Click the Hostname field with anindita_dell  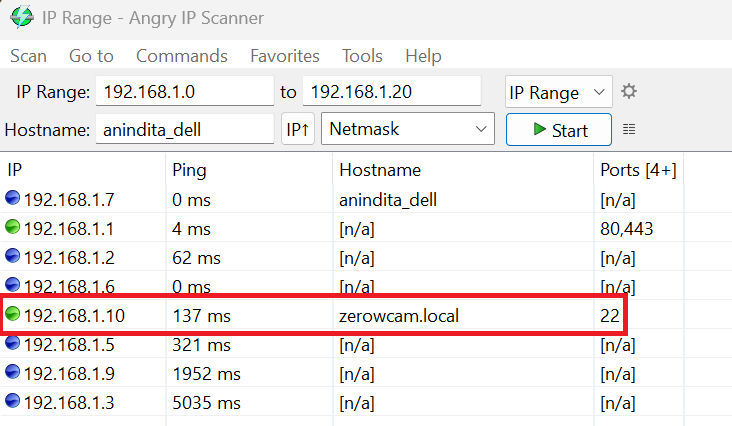[x=185, y=129]
